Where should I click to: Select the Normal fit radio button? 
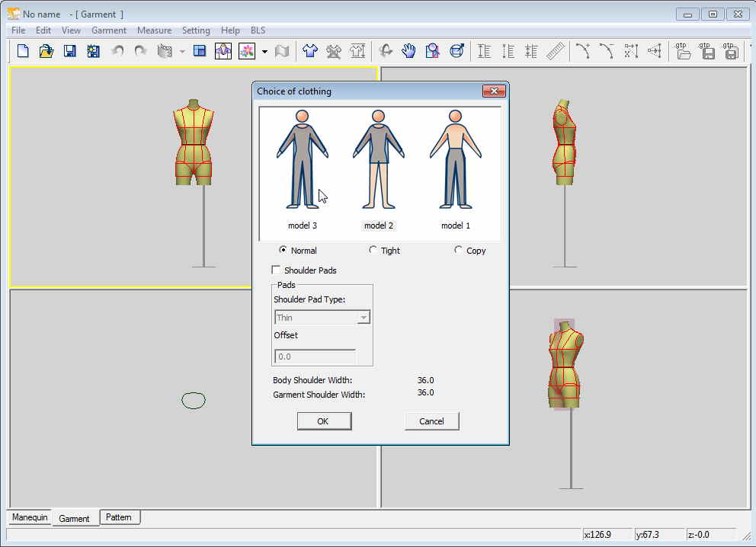tap(283, 250)
